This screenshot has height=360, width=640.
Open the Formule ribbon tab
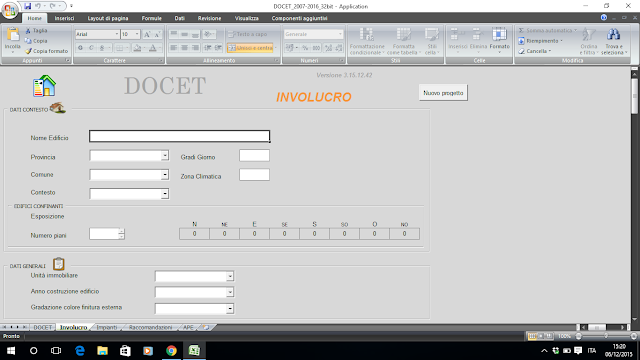point(151,18)
